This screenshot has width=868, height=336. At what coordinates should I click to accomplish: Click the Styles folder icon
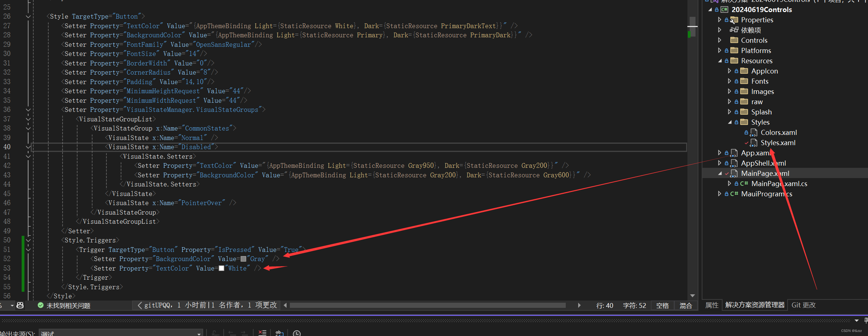(x=744, y=122)
